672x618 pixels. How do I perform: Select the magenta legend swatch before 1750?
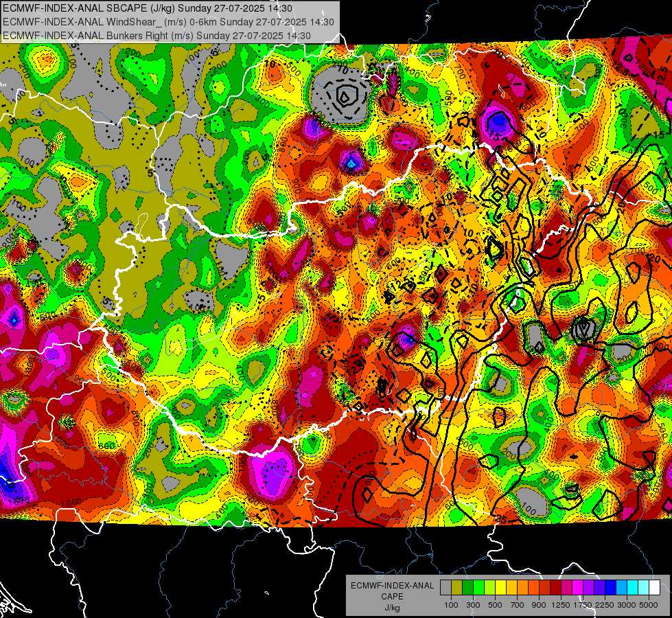coord(578,588)
